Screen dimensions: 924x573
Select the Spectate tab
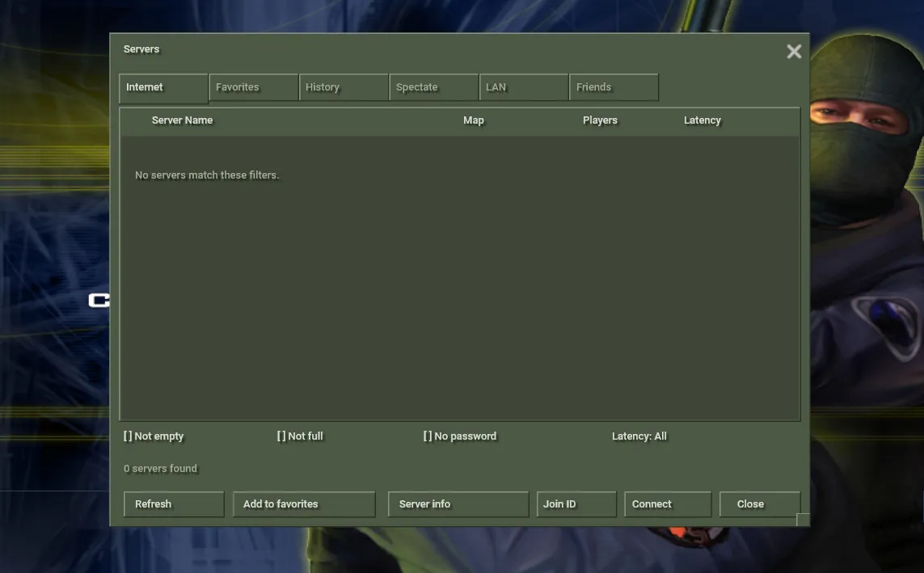(x=434, y=87)
